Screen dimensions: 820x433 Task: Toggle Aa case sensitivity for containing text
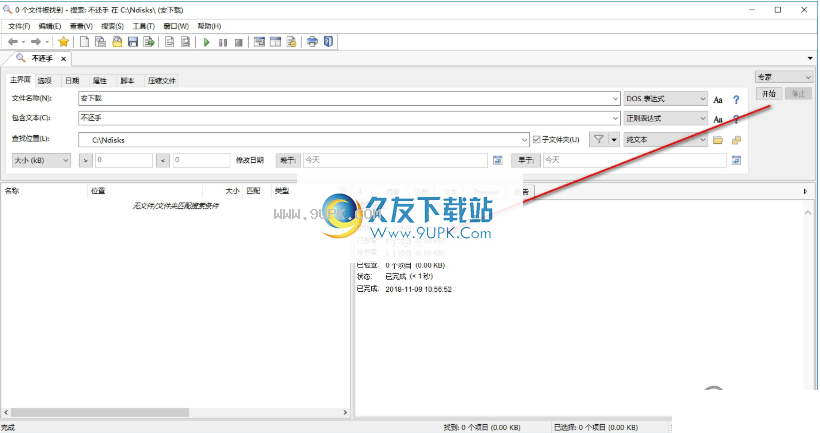pyautogui.click(x=718, y=119)
